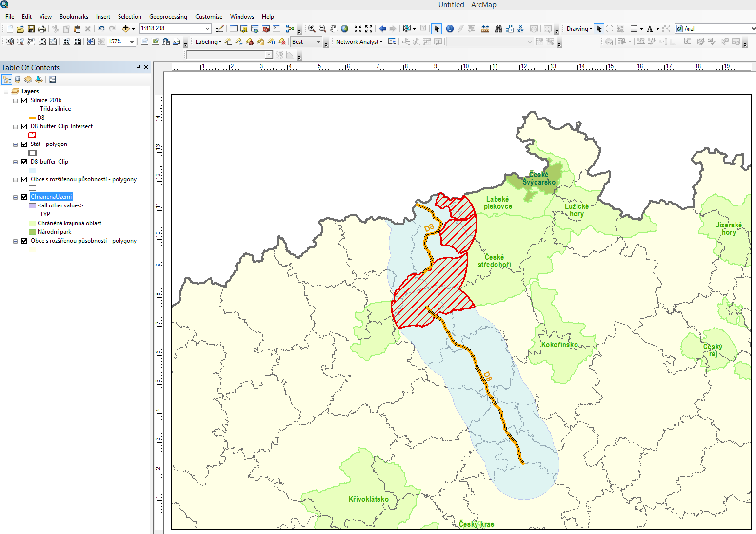
Task: Toggle checkbox of Obce layer above ChranenaUzemi
Action: click(x=24, y=179)
